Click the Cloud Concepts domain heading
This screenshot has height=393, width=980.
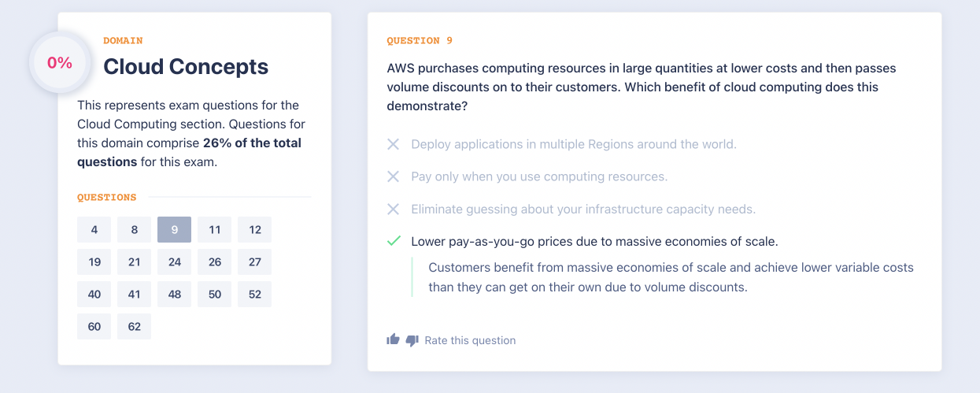(186, 66)
